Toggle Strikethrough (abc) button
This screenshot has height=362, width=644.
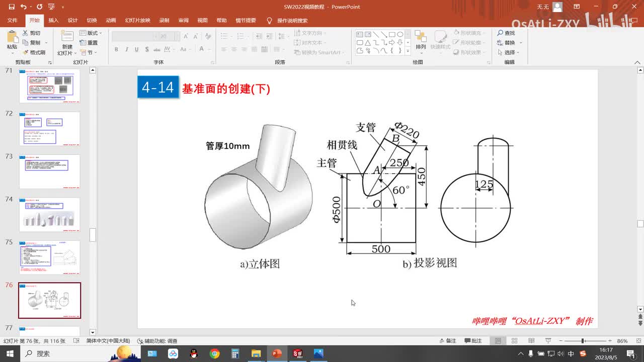click(x=157, y=49)
